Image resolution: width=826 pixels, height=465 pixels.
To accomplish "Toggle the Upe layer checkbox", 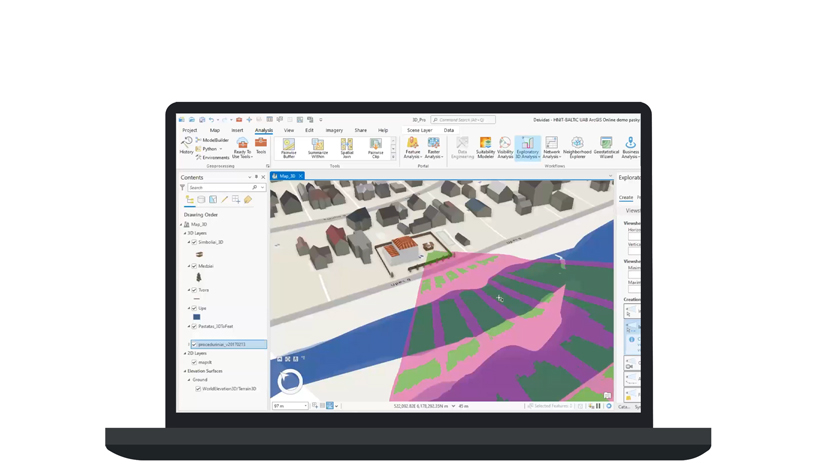I will click(x=194, y=308).
